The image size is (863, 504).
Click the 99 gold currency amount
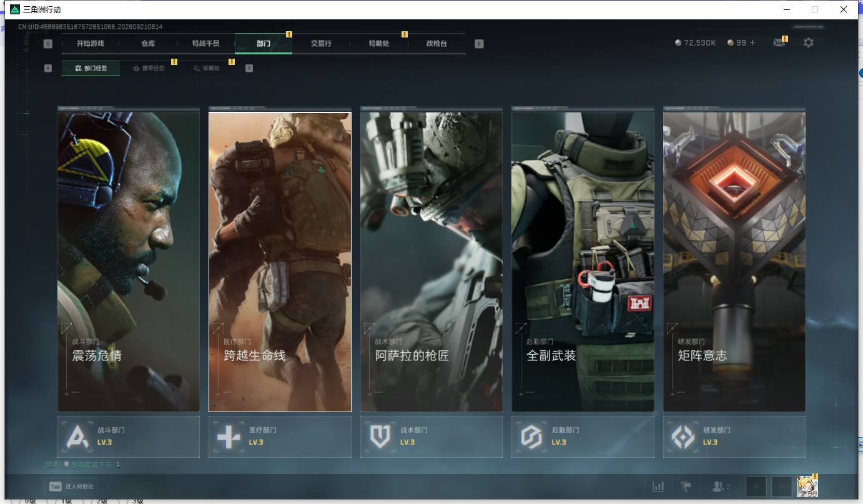pos(741,43)
